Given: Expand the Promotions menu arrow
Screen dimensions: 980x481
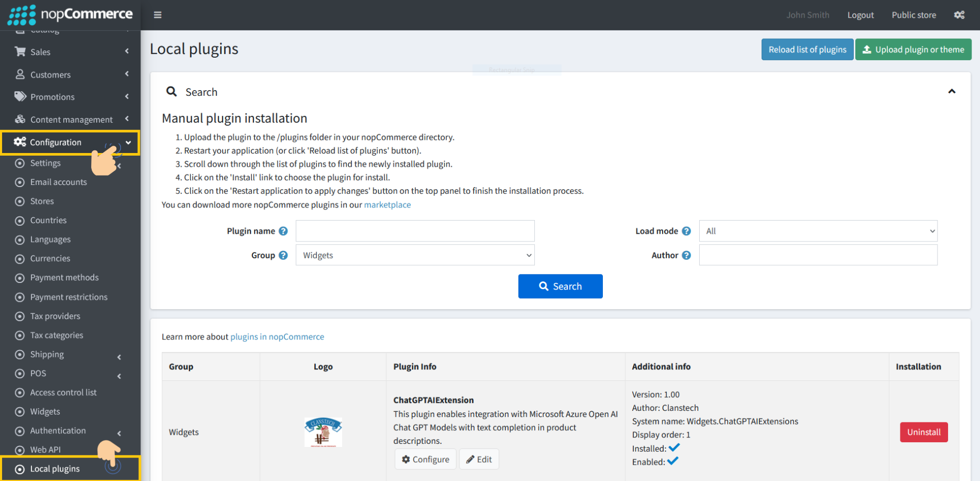Looking at the screenshot, I should pos(127,96).
